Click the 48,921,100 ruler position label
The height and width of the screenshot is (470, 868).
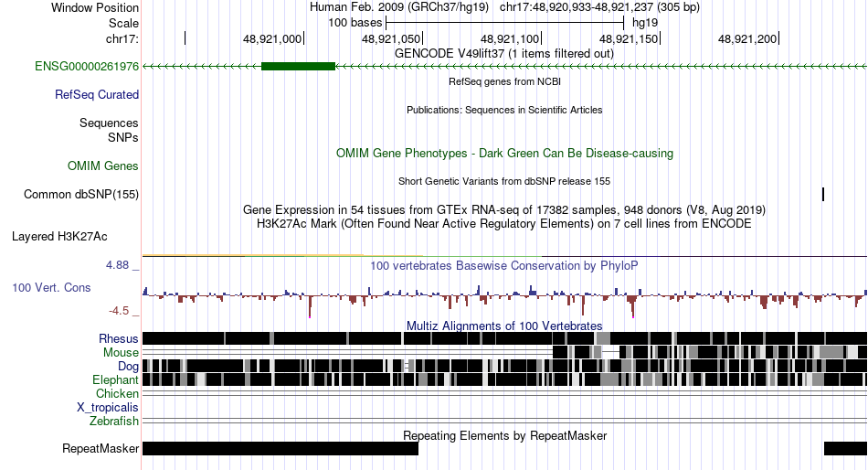(510, 38)
